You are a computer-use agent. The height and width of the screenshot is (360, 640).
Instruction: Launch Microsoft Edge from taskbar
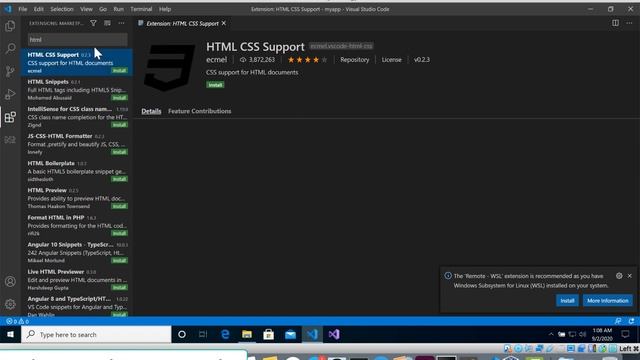[x=225, y=335]
